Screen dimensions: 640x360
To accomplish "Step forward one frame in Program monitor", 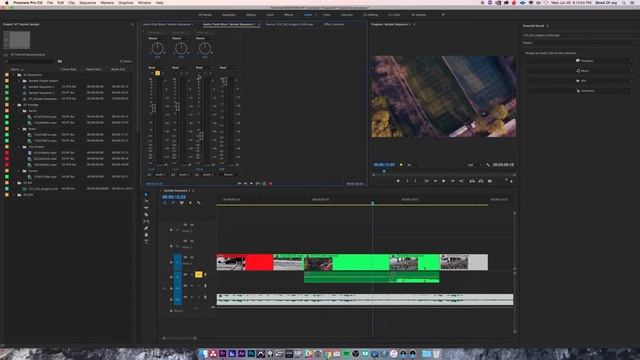I will (x=452, y=181).
